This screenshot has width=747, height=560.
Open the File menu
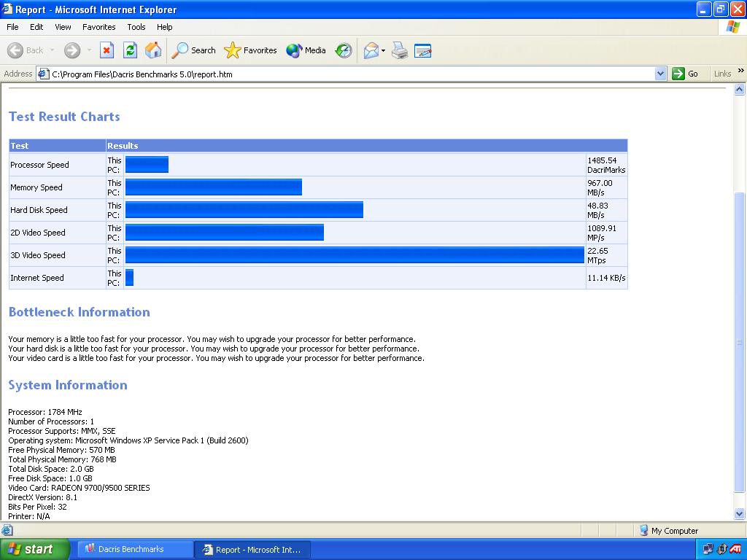click(12, 27)
